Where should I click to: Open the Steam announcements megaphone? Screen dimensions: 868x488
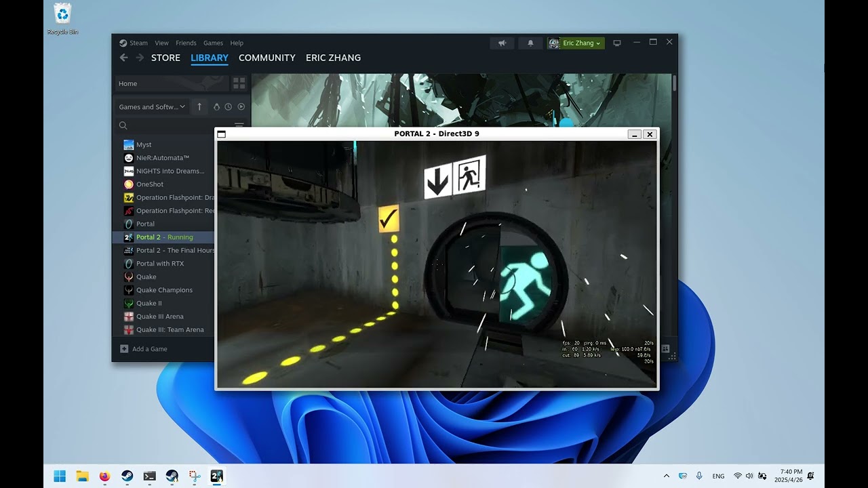[502, 43]
